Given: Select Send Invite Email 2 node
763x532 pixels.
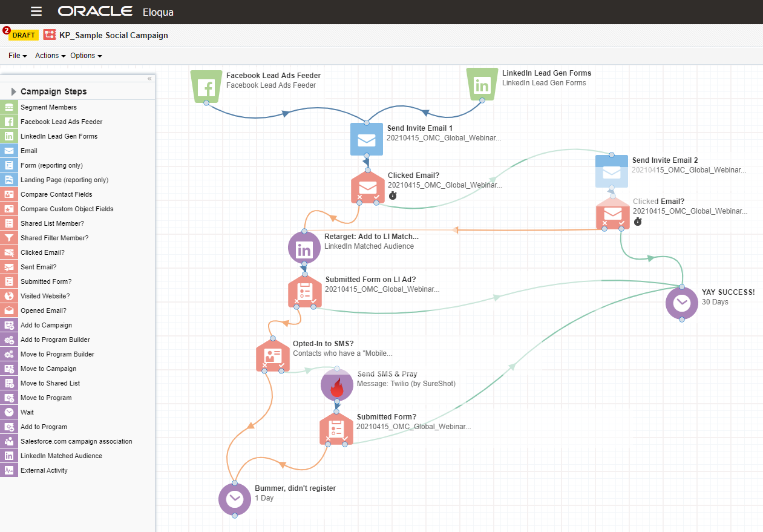Looking at the screenshot, I should [x=612, y=171].
